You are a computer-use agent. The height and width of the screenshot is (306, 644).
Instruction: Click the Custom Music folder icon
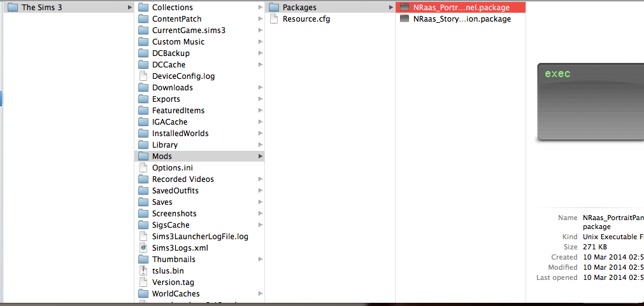[143, 42]
